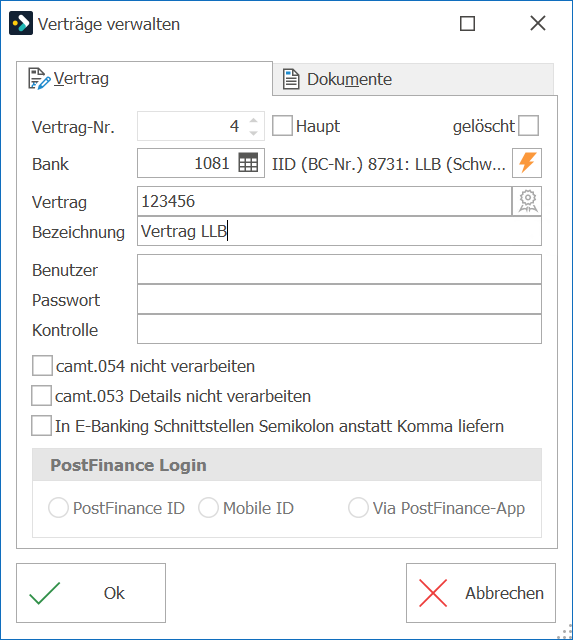Tick the gelöscht checkbox

[x=529, y=125]
